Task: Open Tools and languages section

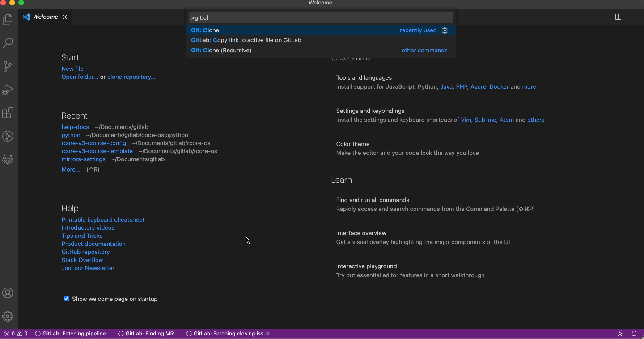Action: click(364, 78)
